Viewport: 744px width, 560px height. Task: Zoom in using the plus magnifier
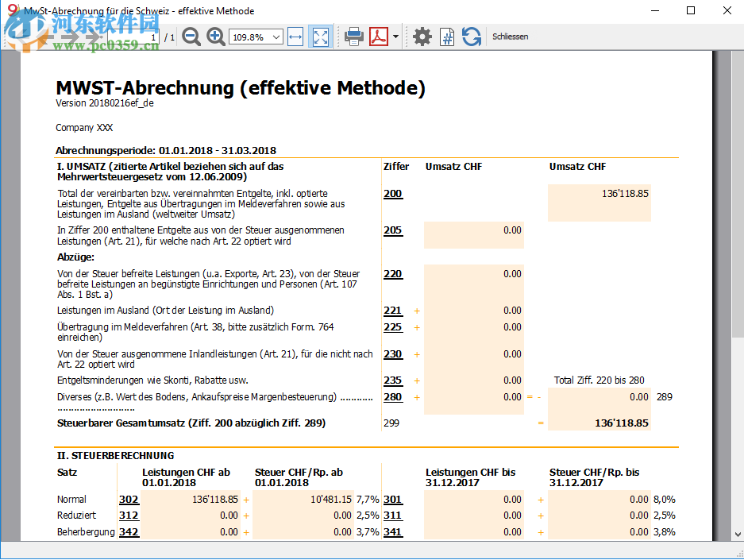tap(215, 37)
